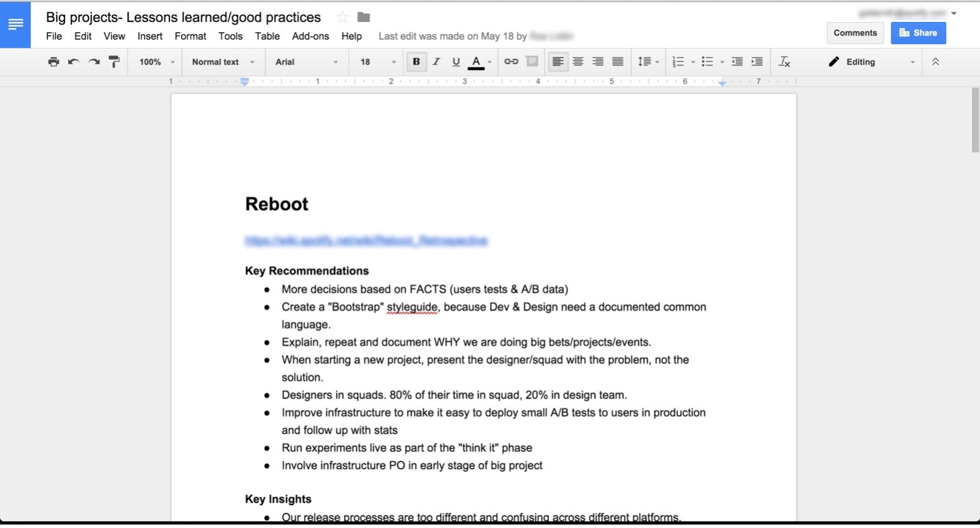This screenshot has width=980, height=528.
Task: Open the numbered list style dropdown arrow
Action: point(693,62)
